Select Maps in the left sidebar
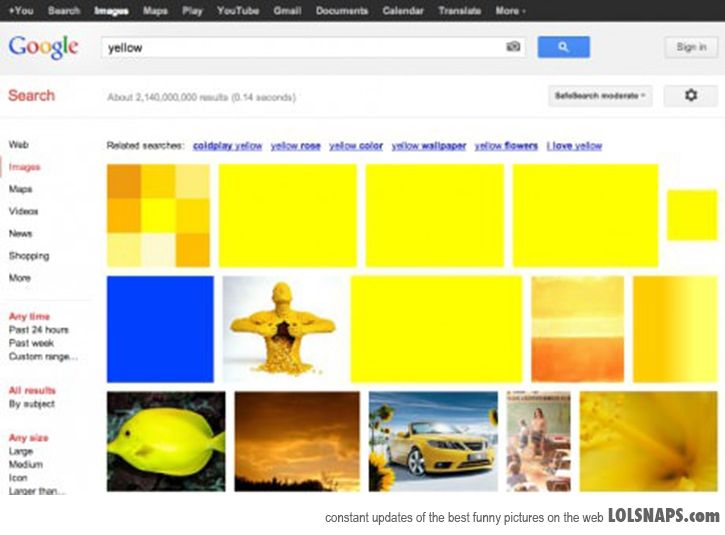Image resolution: width=725 pixels, height=535 pixels. [x=21, y=189]
